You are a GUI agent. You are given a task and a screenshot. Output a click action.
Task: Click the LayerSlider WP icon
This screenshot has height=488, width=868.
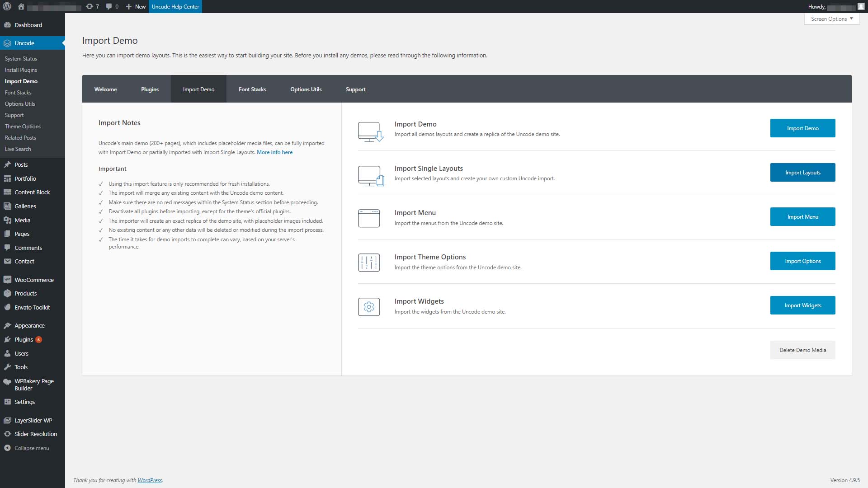[7, 420]
